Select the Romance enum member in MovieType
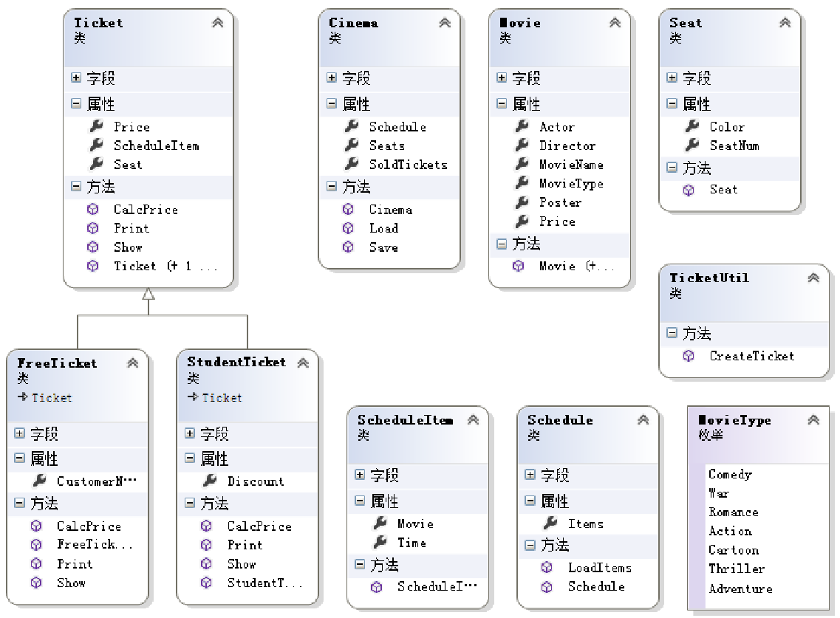This screenshot has height=618, width=840. pyautogui.click(x=733, y=512)
